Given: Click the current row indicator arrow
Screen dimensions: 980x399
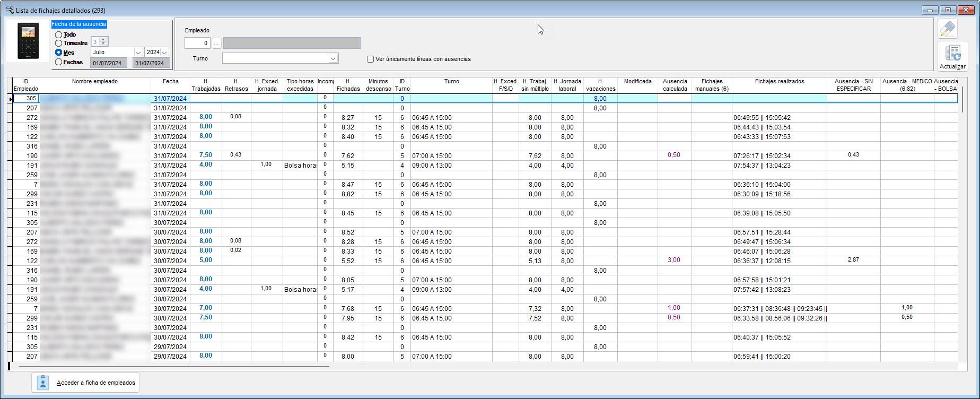Looking at the screenshot, I should point(10,99).
